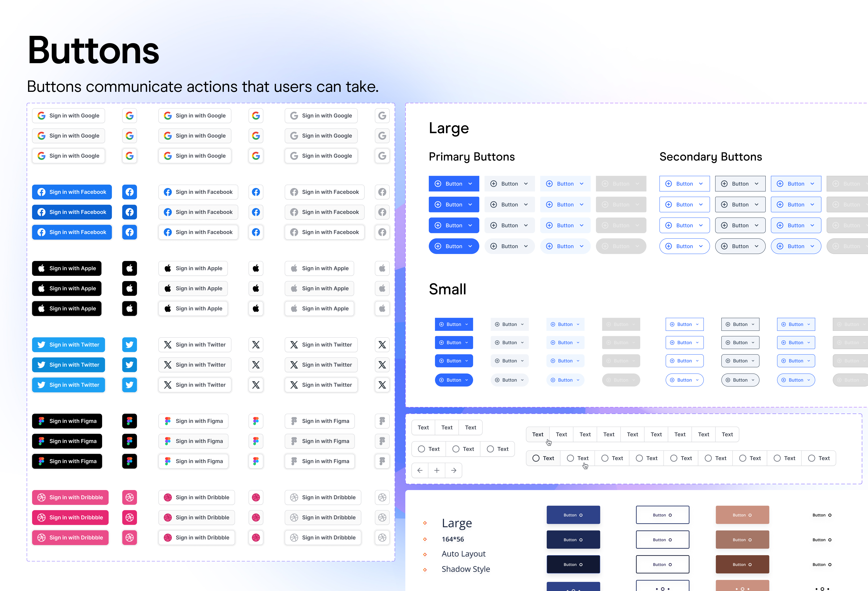This screenshot has width=868, height=591.
Task: Click the lightest navy filled Button in the bottom panel
Action: (573, 515)
